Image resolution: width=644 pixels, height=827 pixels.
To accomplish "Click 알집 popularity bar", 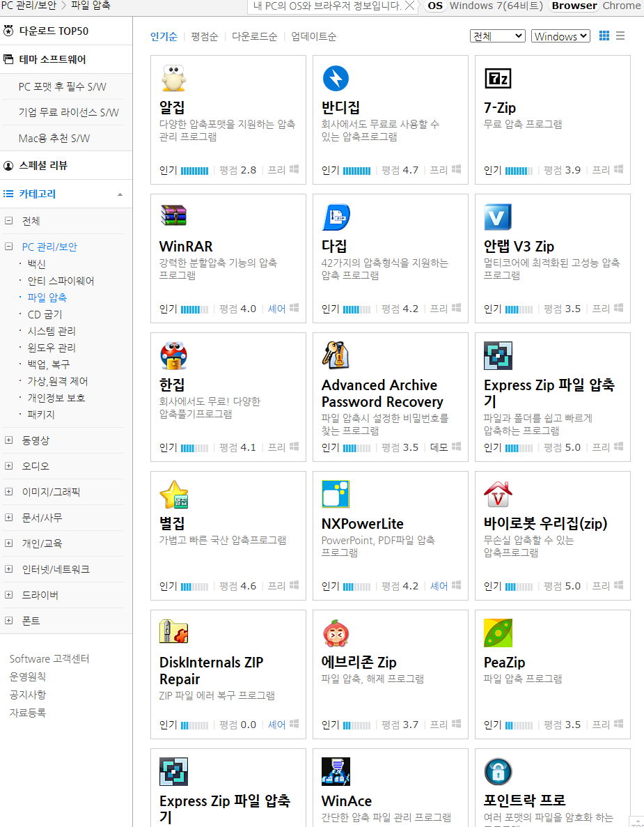I will click(194, 171).
